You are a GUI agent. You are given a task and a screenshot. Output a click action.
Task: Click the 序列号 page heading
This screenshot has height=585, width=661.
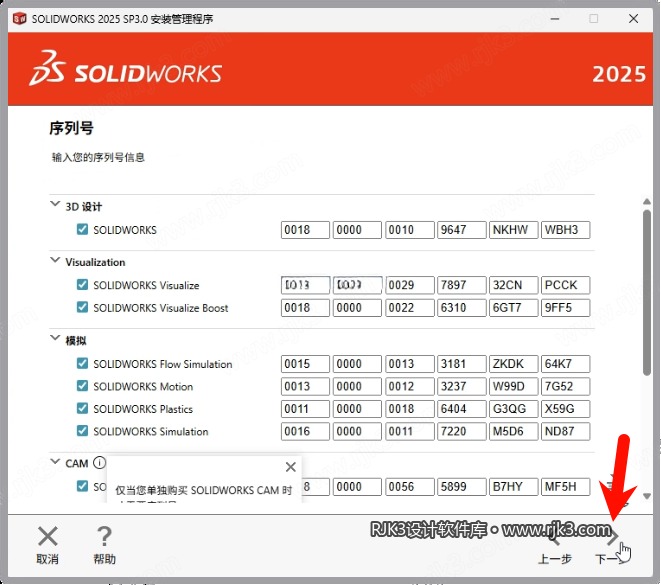(71, 128)
